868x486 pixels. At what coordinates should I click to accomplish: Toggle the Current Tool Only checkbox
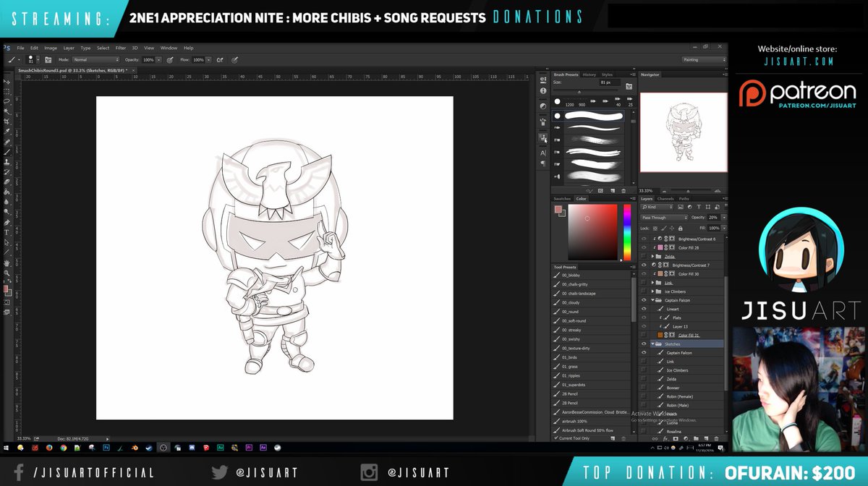pyautogui.click(x=556, y=438)
